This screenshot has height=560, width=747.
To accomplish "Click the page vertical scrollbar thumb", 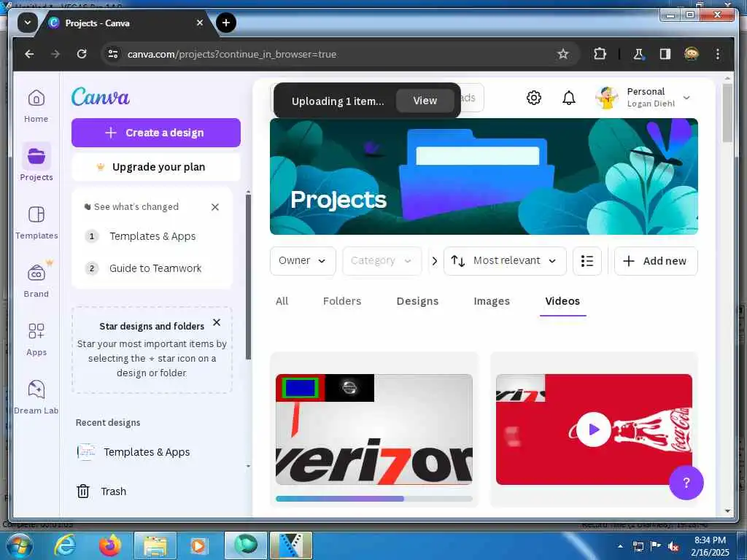I will click(727, 113).
